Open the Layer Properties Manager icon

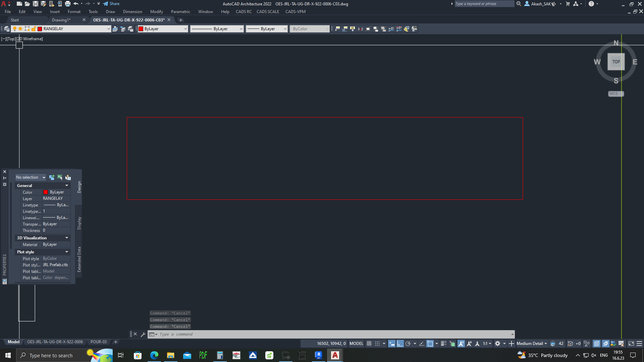tap(6, 29)
